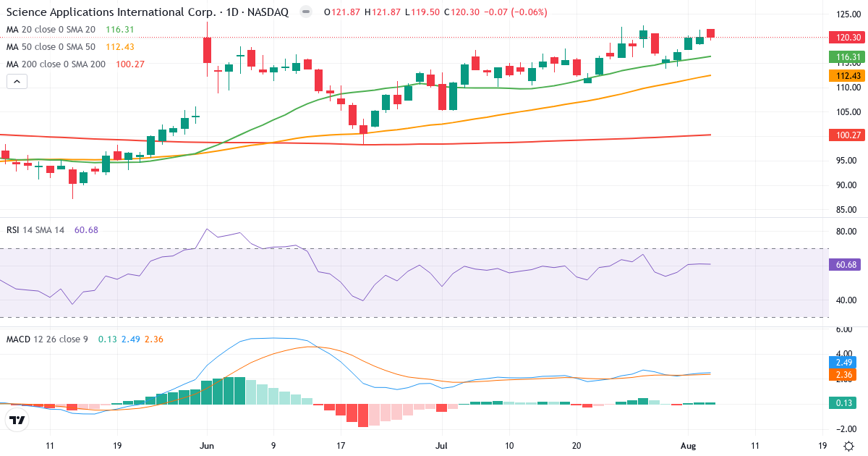868x456 pixels.
Task: Click the −0.07 (−0.06%) change in header
Action: click(514, 12)
